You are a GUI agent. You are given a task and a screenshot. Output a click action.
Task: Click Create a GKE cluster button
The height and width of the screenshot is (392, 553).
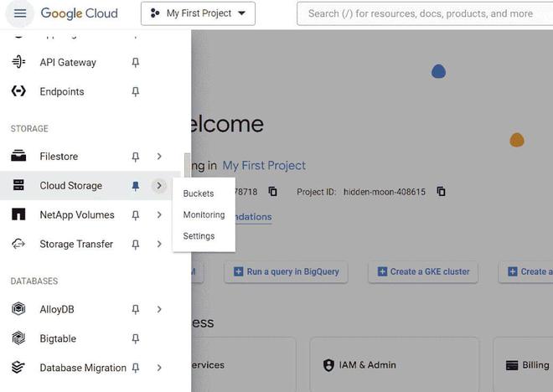(x=423, y=271)
